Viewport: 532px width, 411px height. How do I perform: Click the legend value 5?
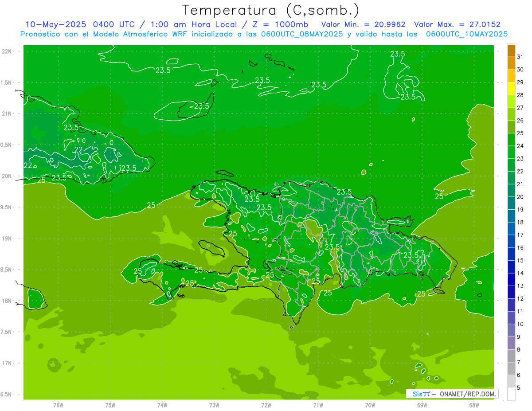[518, 388]
